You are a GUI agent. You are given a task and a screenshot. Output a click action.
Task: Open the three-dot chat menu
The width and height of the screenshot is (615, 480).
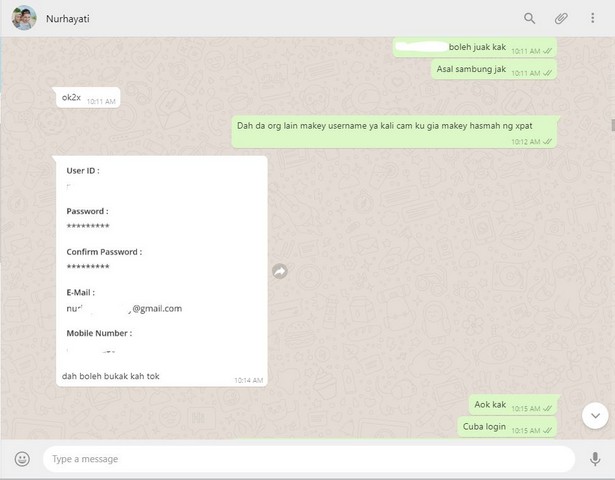coord(593,18)
